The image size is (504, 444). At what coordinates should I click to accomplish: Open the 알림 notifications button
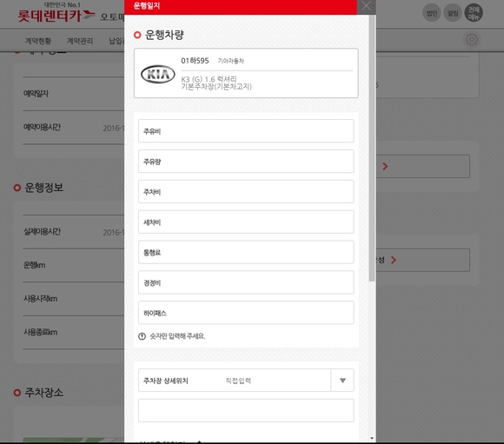click(x=453, y=13)
